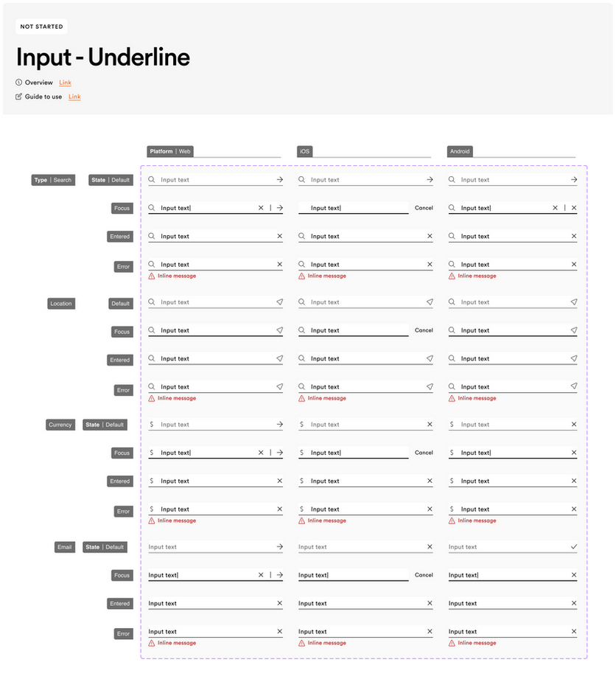Select the Android platform column label

(x=459, y=151)
